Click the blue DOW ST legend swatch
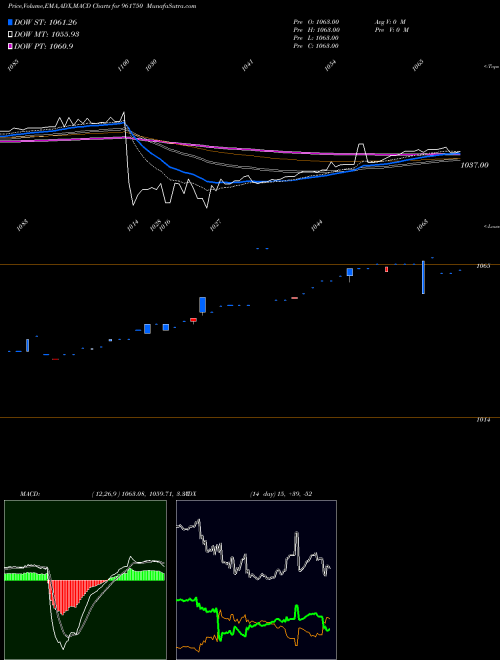 click(11, 22)
